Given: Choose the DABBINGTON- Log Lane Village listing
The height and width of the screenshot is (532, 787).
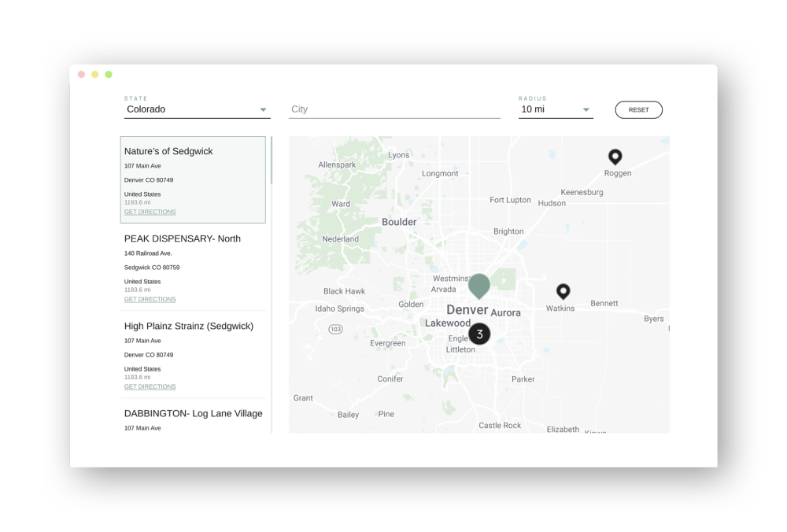Looking at the screenshot, I should point(193,413).
